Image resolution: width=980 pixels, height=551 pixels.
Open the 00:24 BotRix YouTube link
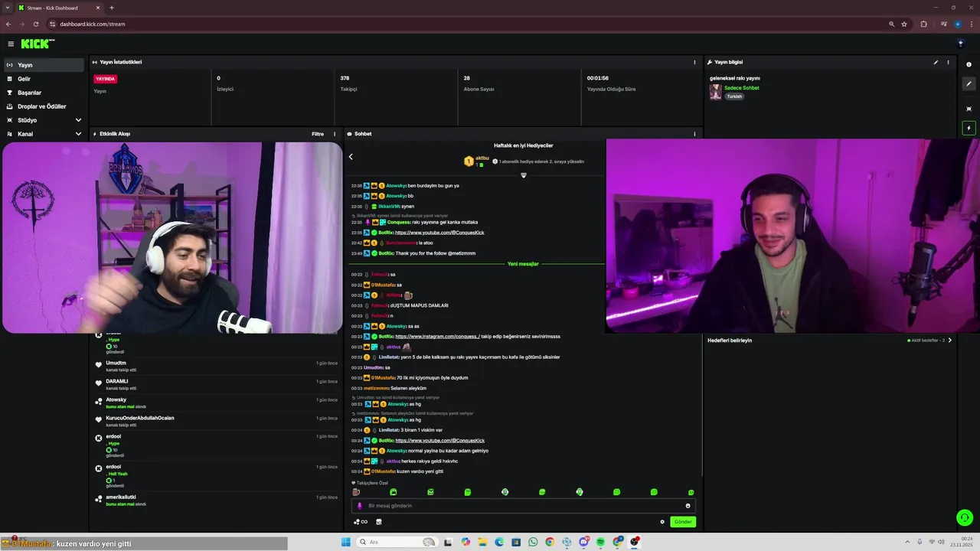coord(439,441)
